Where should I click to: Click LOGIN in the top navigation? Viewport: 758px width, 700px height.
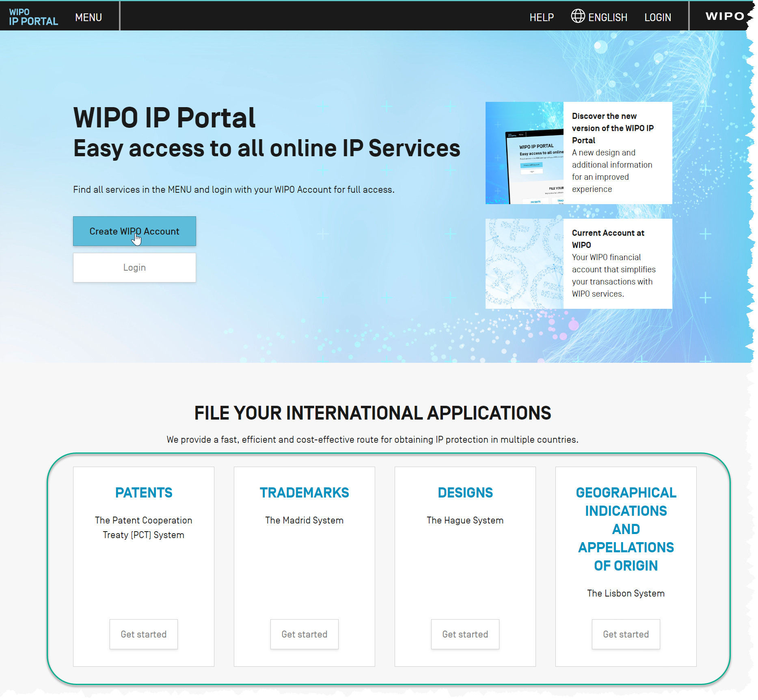pos(658,17)
